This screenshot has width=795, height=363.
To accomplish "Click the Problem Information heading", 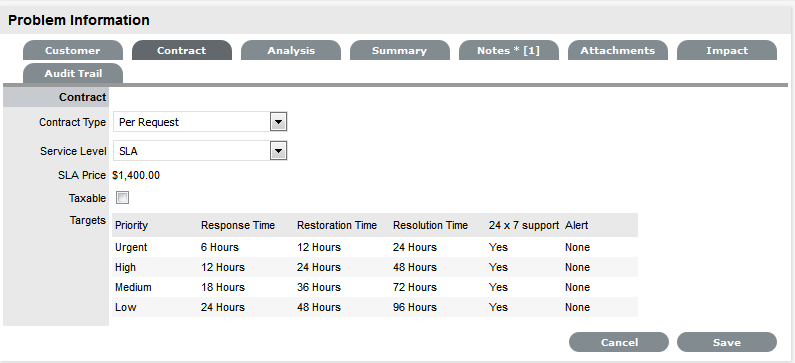I will point(79,20).
